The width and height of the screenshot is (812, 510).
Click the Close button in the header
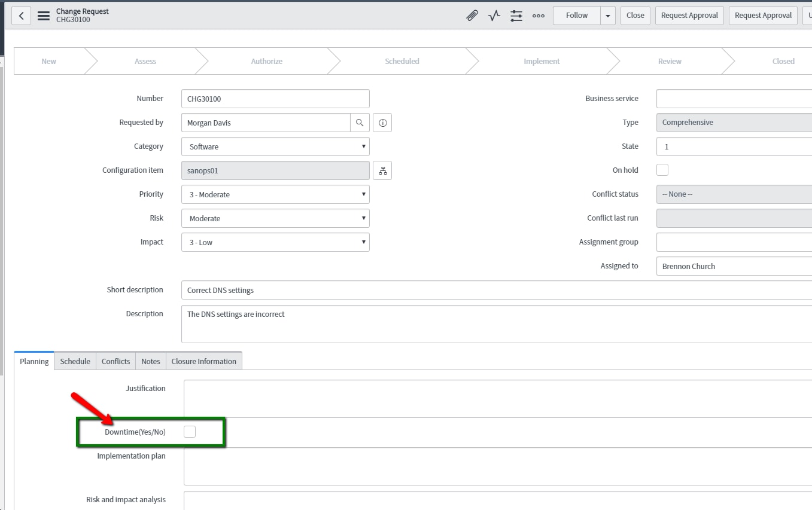[635, 16]
